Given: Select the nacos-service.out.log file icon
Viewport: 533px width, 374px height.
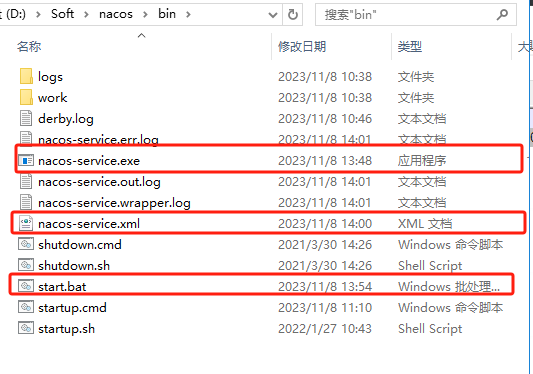Looking at the screenshot, I should point(26,181).
